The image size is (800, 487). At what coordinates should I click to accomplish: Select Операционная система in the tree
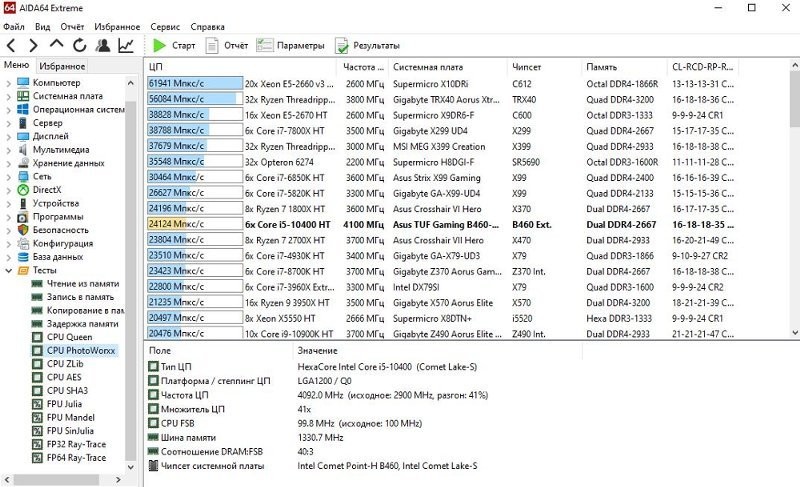[79, 109]
